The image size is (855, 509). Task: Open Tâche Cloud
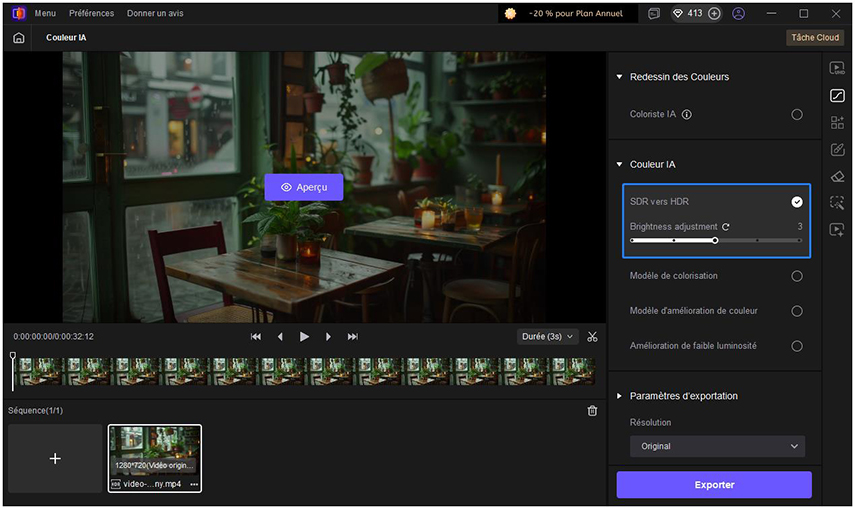815,38
